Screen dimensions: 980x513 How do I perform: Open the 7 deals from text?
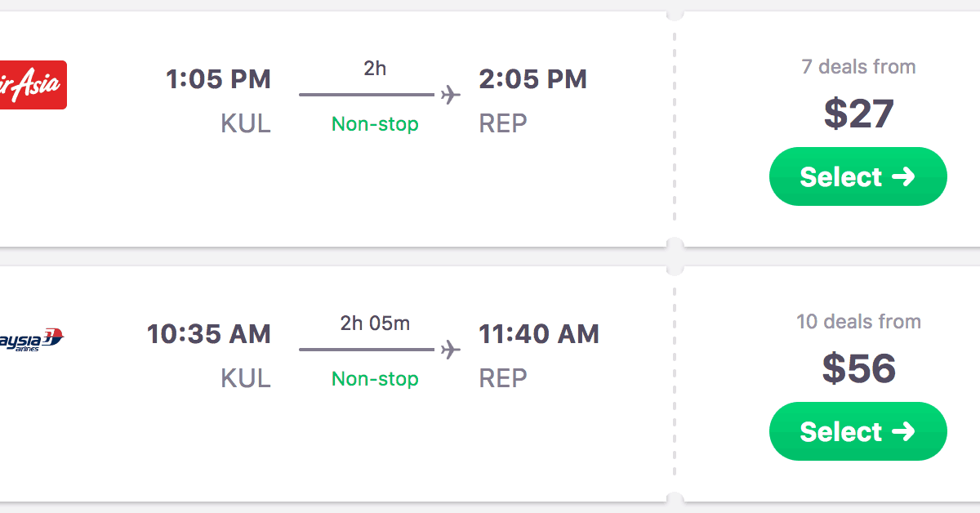coord(858,66)
